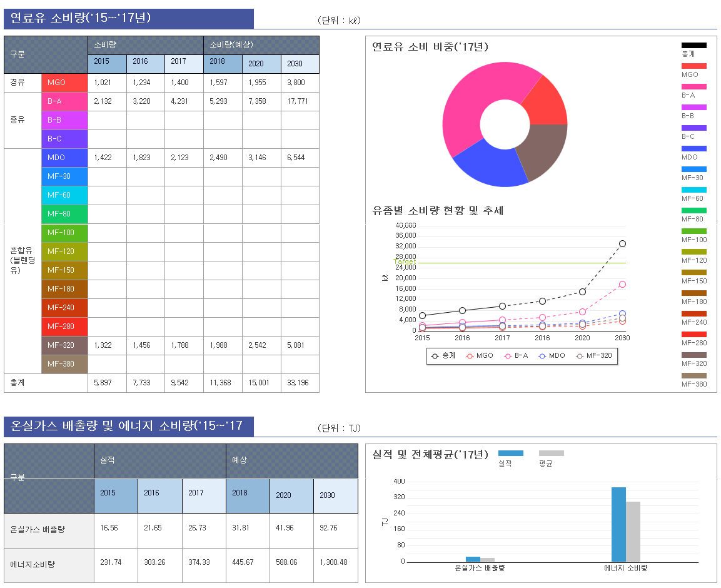This screenshot has height=588, width=721.
Task: Select the 2015 total value 5,897
Action: pyautogui.click(x=103, y=383)
